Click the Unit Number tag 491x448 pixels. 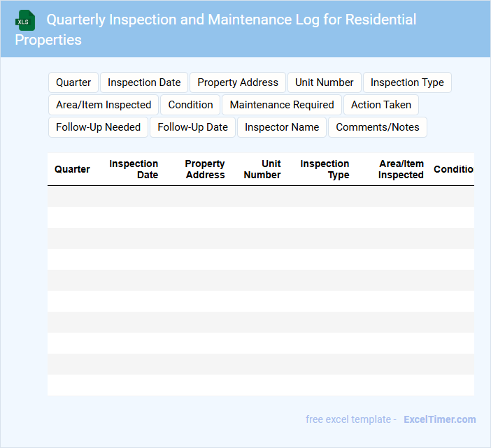click(325, 82)
